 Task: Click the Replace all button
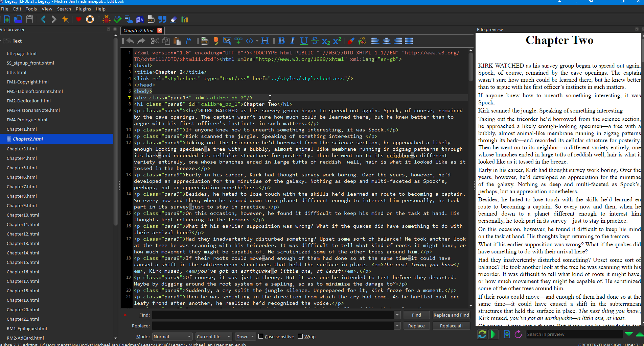tap(451, 326)
